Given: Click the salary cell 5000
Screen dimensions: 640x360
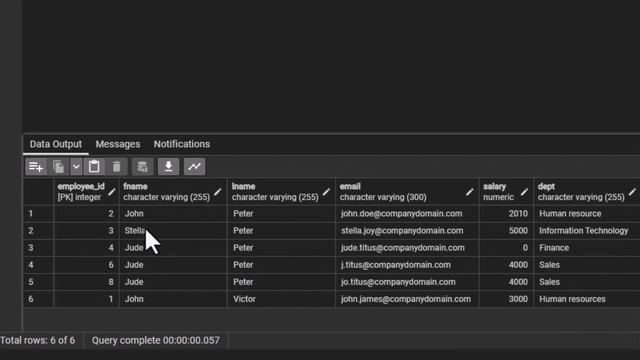Looking at the screenshot, I should pos(506,231).
